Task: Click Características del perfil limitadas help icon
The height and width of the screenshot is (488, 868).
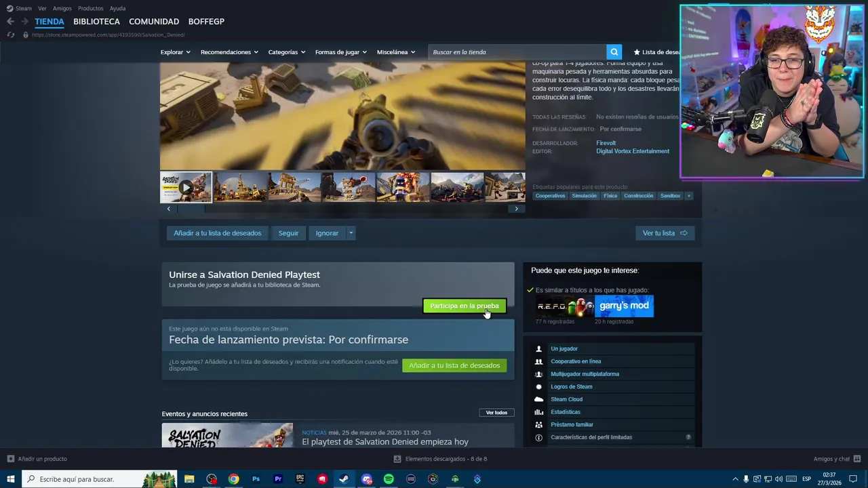Action: pos(688,437)
